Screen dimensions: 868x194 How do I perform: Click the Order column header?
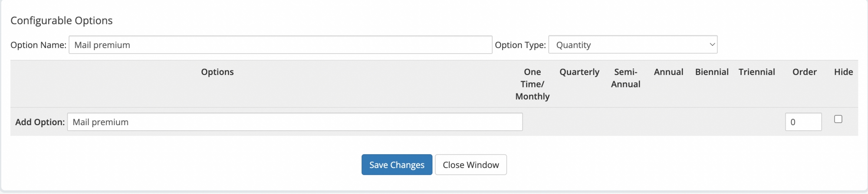click(x=804, y=72)
